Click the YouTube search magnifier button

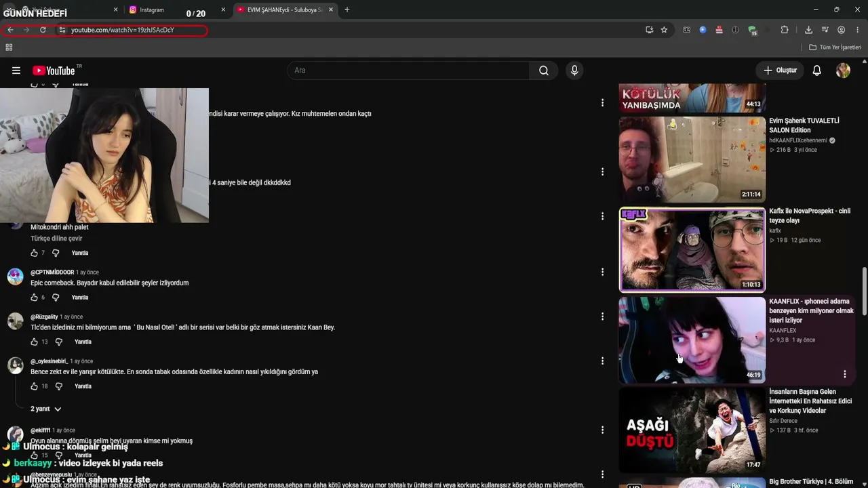coord(544,70)
